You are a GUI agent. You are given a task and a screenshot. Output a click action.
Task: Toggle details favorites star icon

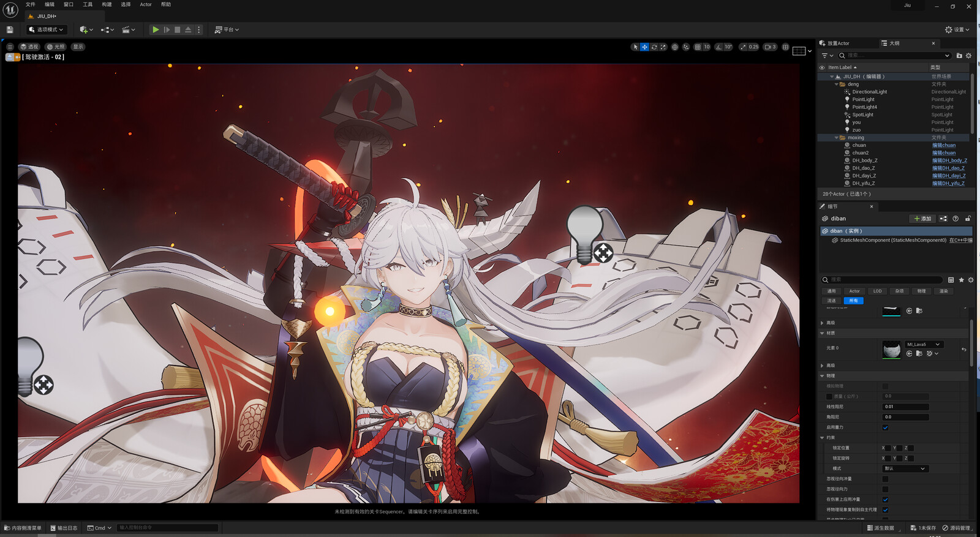(961, 280)
